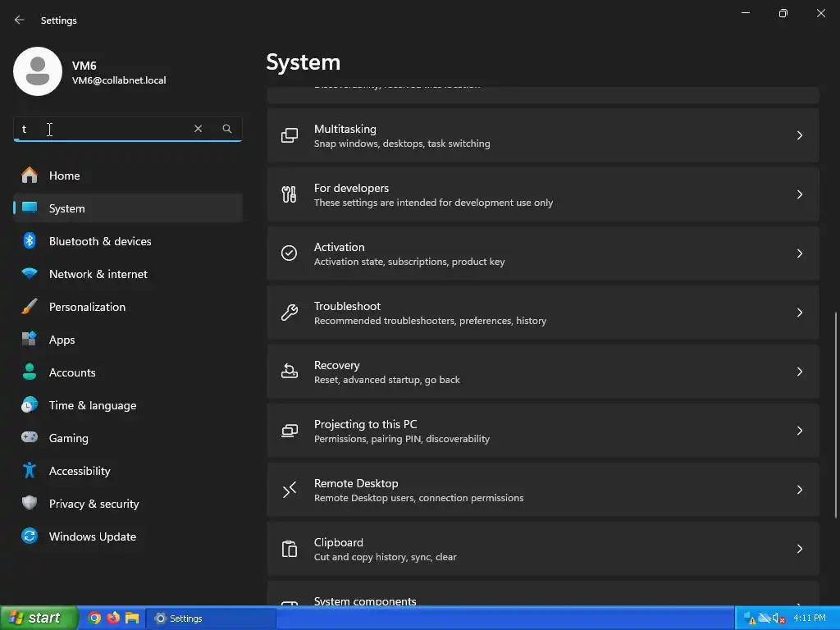Click the Projecting to this PC icon
The height and width of the screenshot is (630, 840).
point(290,430)
